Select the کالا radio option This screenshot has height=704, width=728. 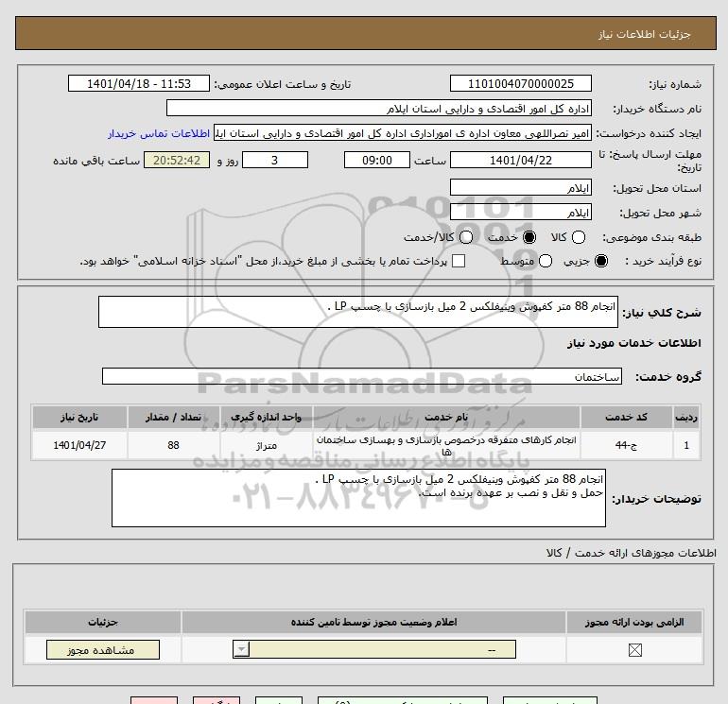[579, 237]
